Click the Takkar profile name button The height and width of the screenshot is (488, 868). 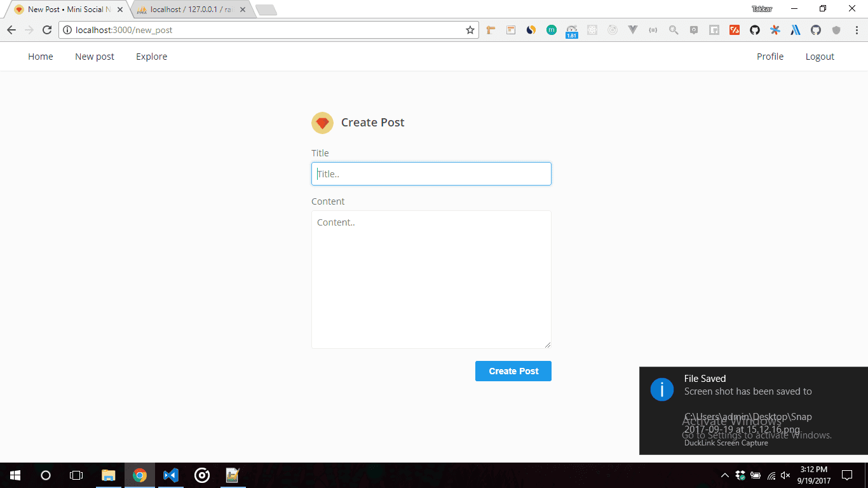point(761,9)
